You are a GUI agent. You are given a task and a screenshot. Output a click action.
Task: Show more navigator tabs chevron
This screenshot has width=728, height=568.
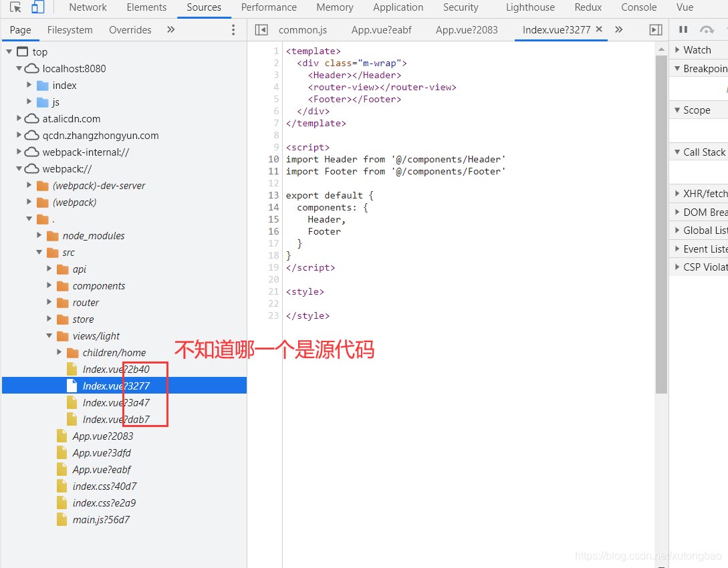171,29
